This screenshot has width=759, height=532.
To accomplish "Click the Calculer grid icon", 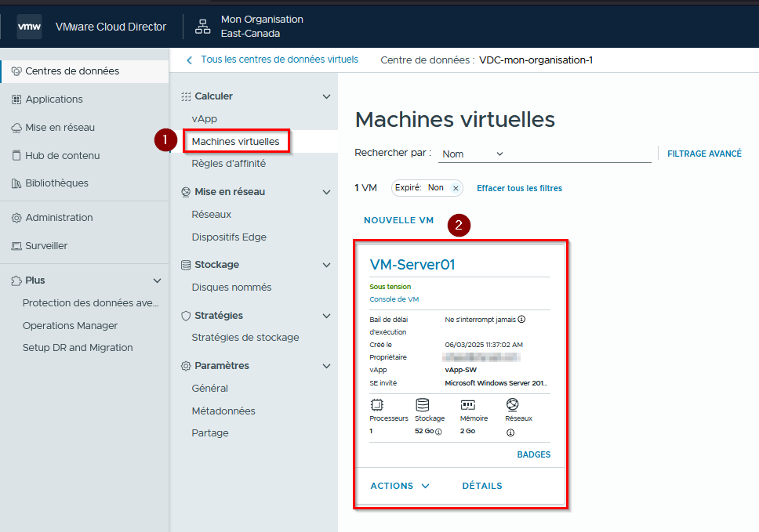I will click(186, 96).
